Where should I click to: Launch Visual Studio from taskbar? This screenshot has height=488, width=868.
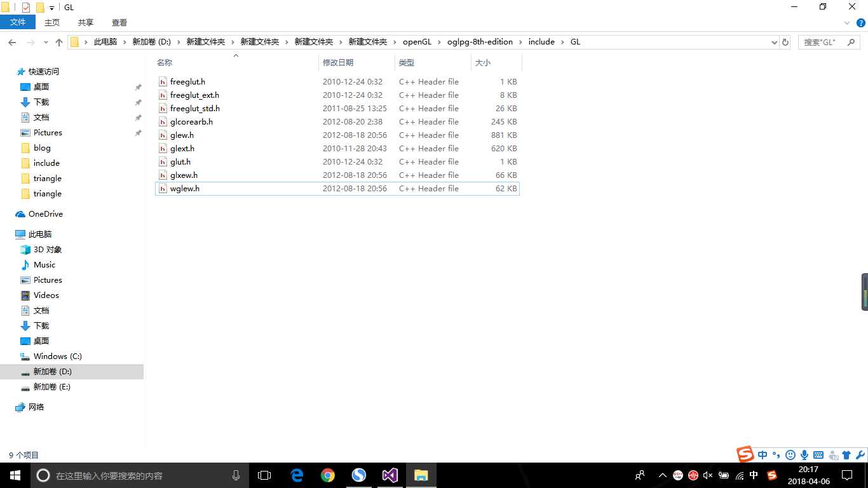390,475
